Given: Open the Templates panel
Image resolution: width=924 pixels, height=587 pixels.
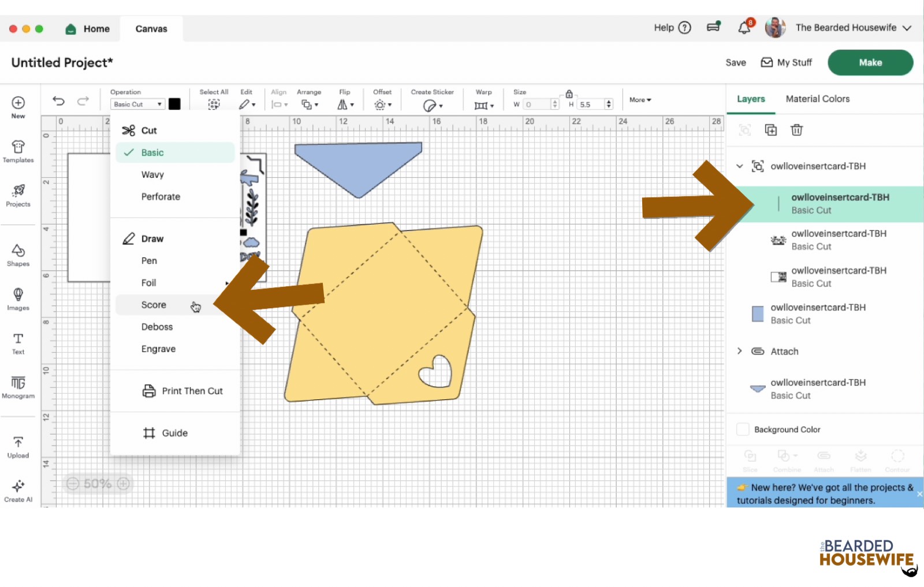Looking at the screenshot, I should tap(18, 151).
